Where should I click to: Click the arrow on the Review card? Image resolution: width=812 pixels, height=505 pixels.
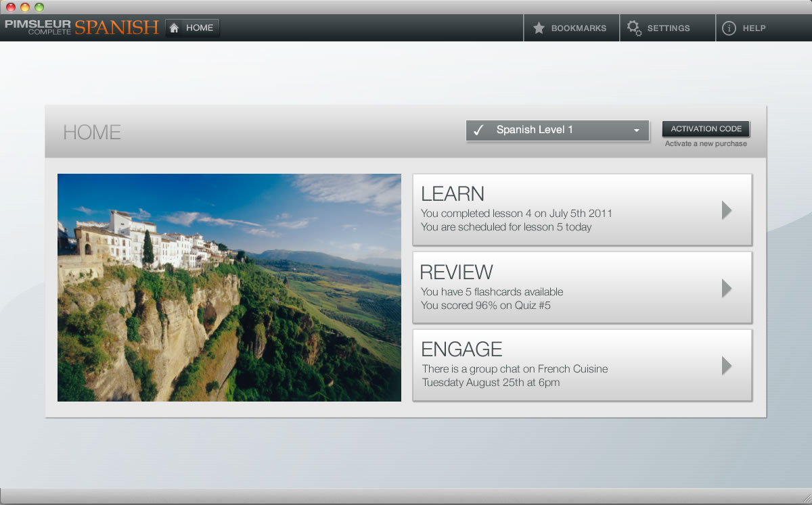[x=727, y=288]
